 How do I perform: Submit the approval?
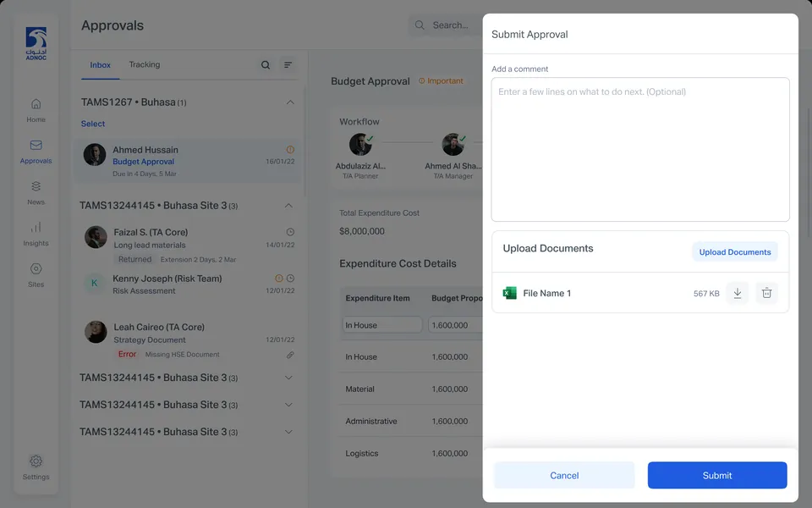[x=717, y=475]
